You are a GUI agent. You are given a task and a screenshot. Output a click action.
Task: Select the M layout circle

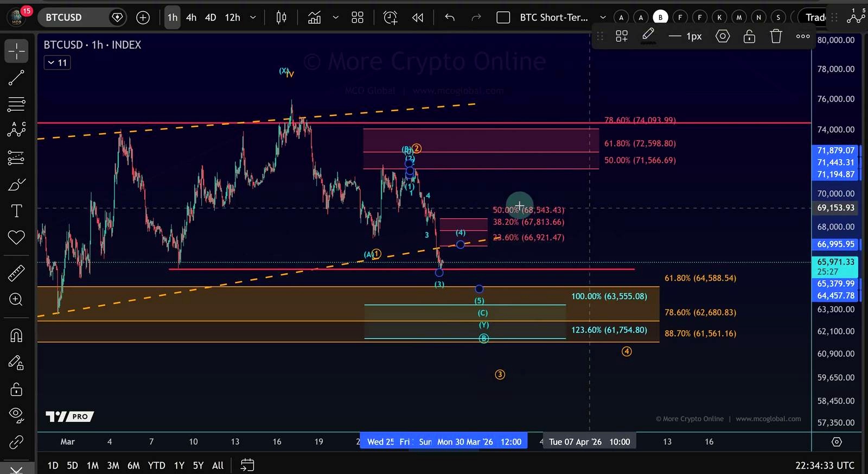[739, 17]
